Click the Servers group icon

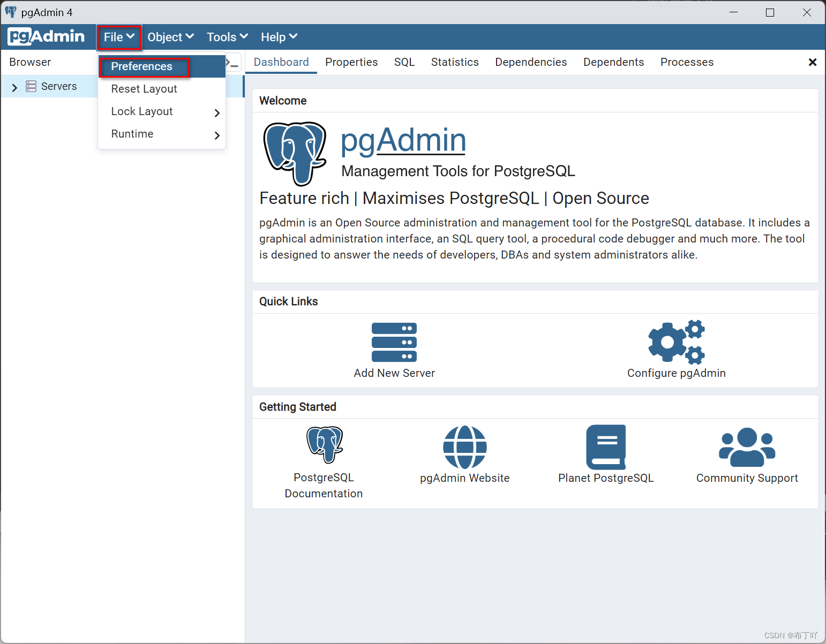click(31, 86)
